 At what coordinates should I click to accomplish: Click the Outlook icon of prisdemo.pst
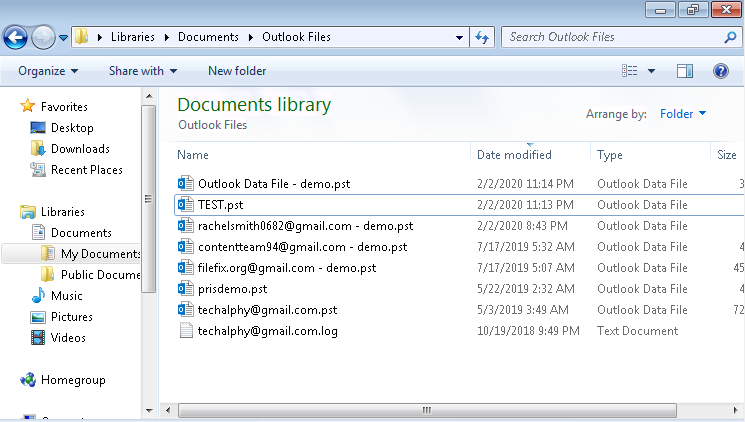pyautogui.click(x=185, y=288)
